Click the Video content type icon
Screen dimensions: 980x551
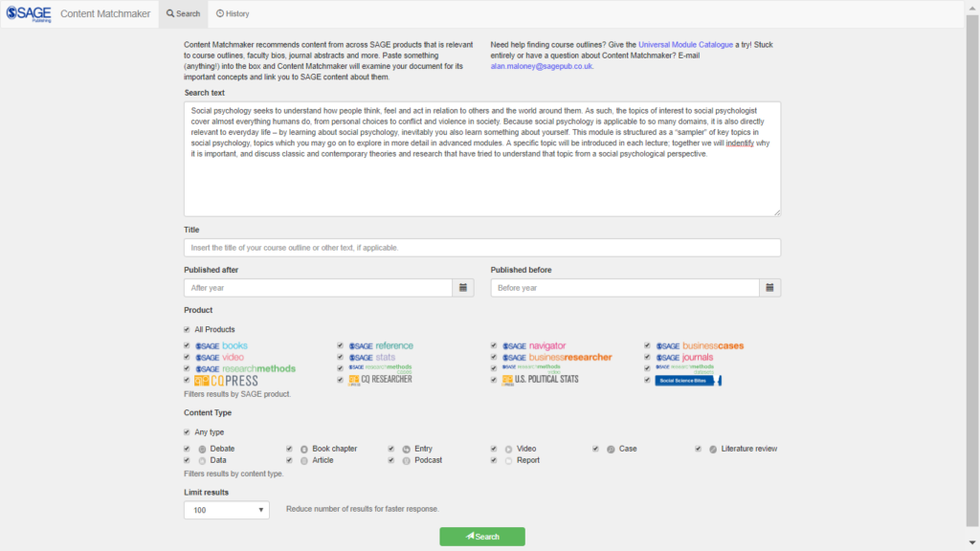pos(509,450)
